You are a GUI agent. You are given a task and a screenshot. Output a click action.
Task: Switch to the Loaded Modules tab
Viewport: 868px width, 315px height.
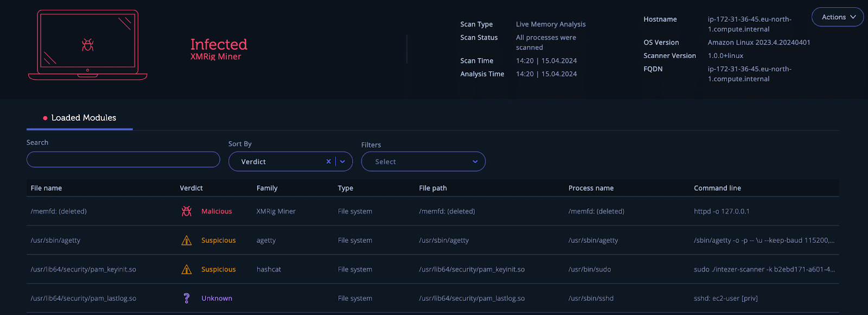[80, 118]
